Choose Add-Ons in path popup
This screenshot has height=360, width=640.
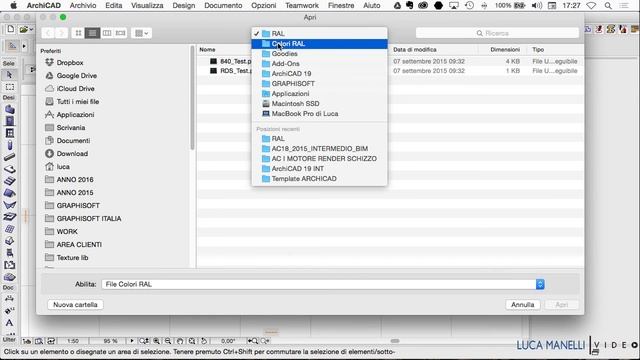point(320,64)
